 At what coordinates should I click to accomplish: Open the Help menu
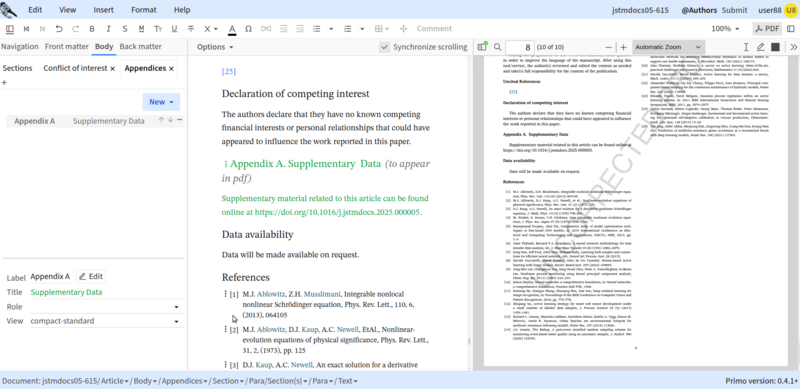pos(182,10)
